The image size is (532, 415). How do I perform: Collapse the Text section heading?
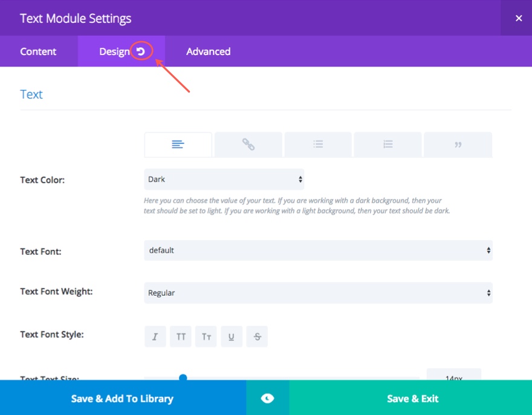pyautogui.click(x=31, y=94)
